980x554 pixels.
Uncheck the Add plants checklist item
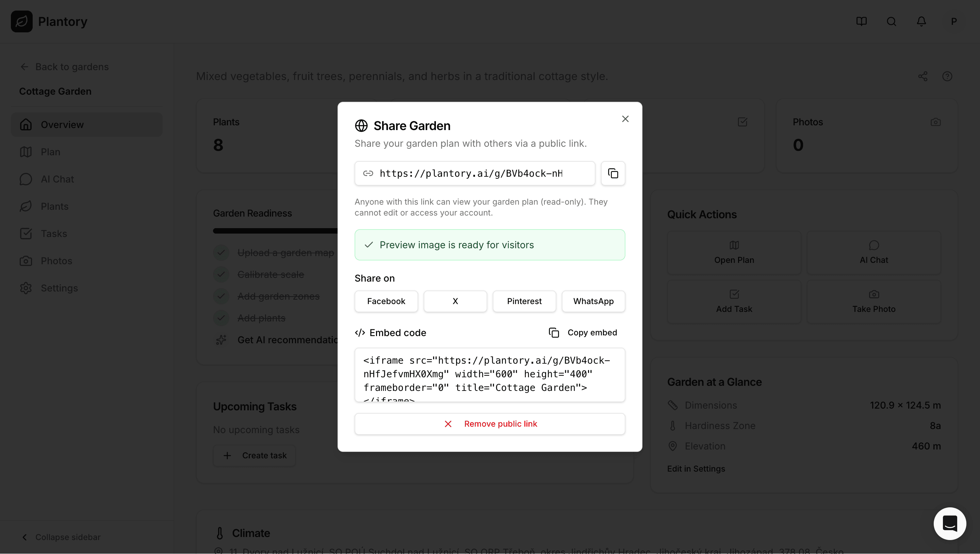[x=222, y=318]
